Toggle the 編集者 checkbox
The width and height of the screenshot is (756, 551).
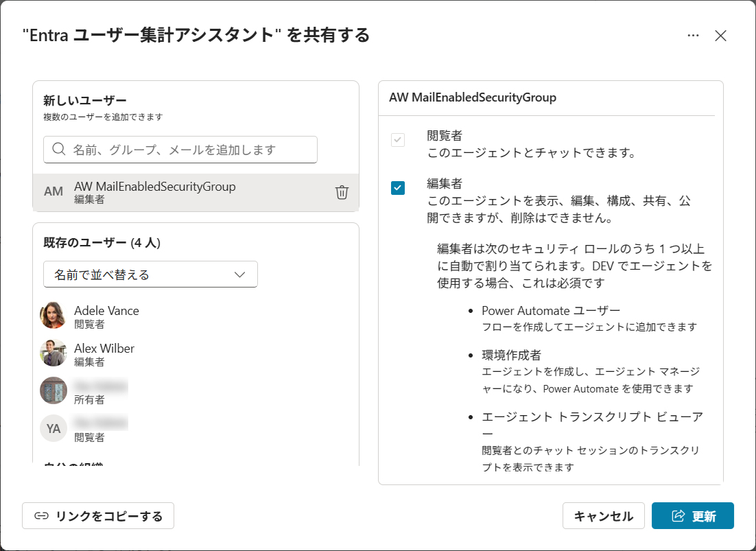pos(398,187)
